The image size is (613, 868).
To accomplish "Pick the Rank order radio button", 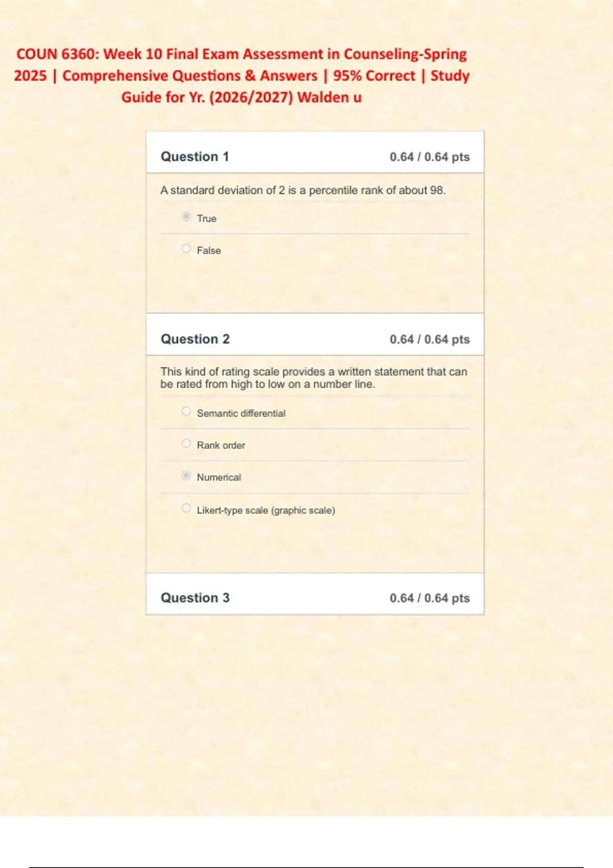I will 186,443.
